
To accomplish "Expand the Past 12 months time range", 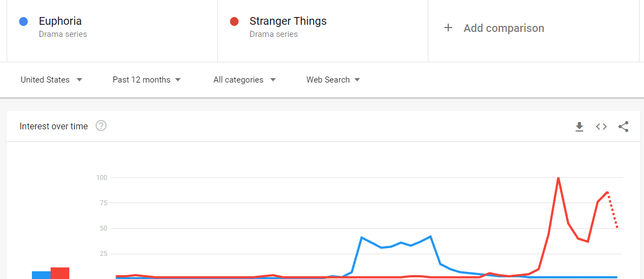I will pos(147,80).
